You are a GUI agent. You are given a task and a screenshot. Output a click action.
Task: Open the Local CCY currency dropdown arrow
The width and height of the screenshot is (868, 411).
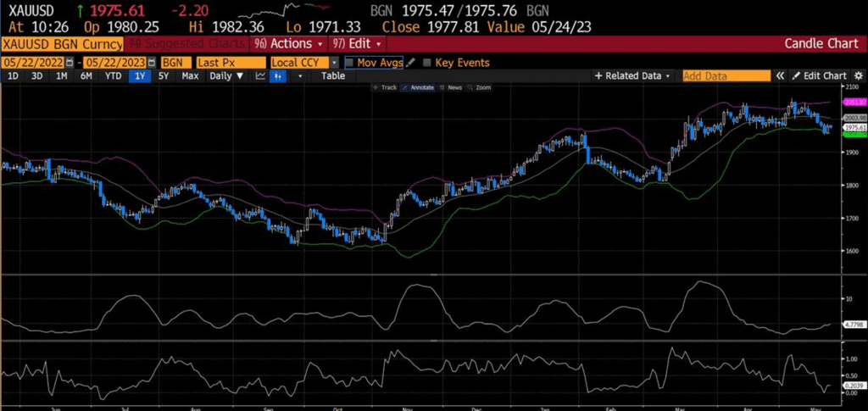(334, 63)
